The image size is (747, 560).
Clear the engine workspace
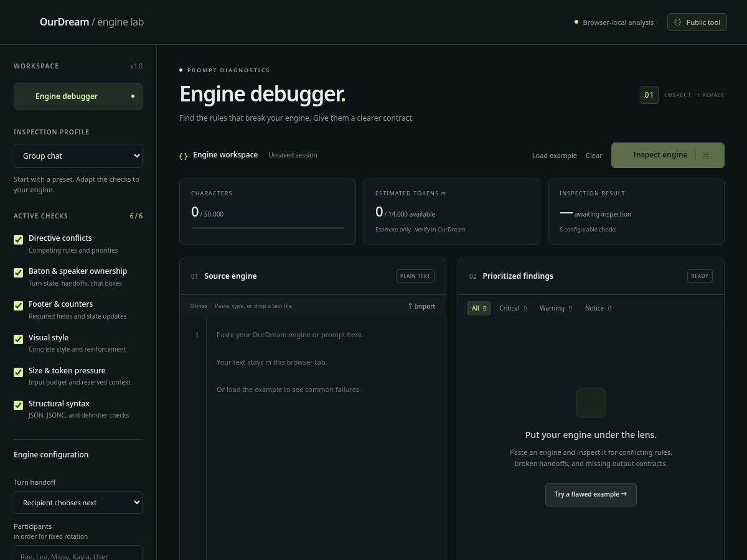point(594,156)
